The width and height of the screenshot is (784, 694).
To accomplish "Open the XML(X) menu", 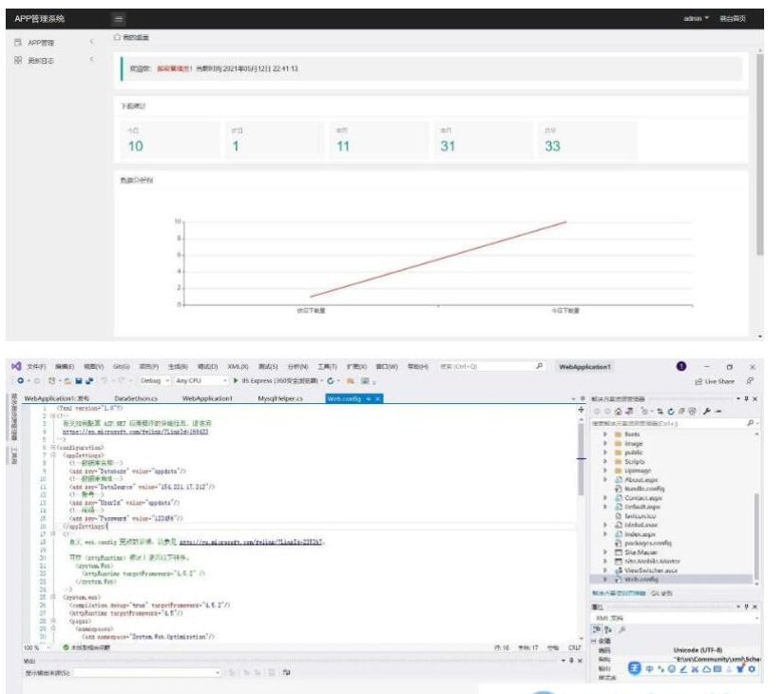I will 239,366.
